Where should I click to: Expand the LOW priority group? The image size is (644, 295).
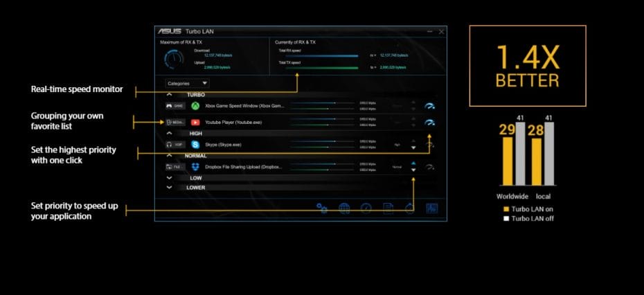coord(170,178)
